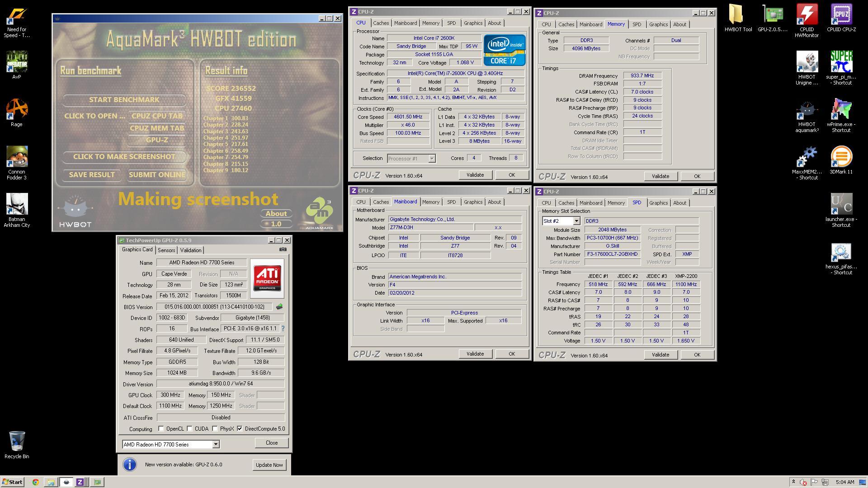Select Core Speed 4601.50 MHz value

point(408,117)
